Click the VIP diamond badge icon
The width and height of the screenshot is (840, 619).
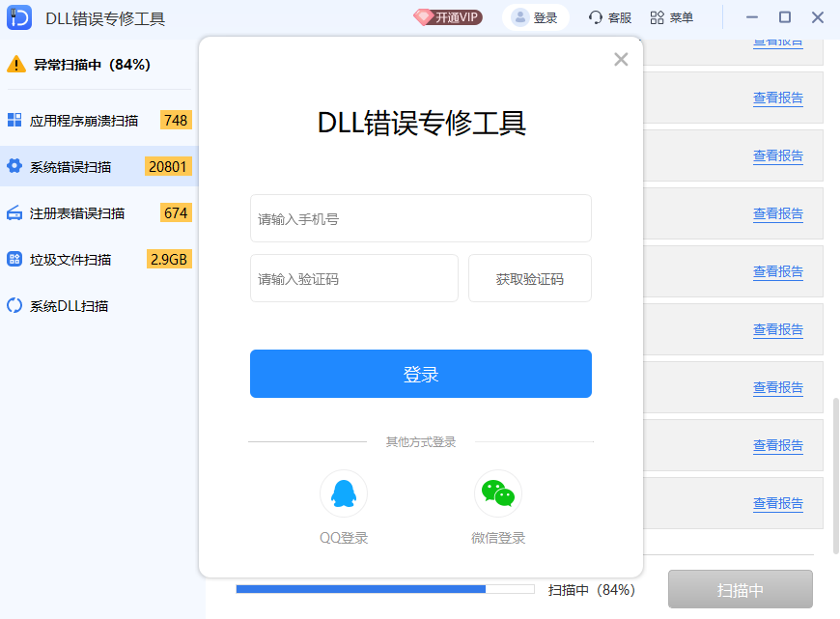[x=423, y=17]
